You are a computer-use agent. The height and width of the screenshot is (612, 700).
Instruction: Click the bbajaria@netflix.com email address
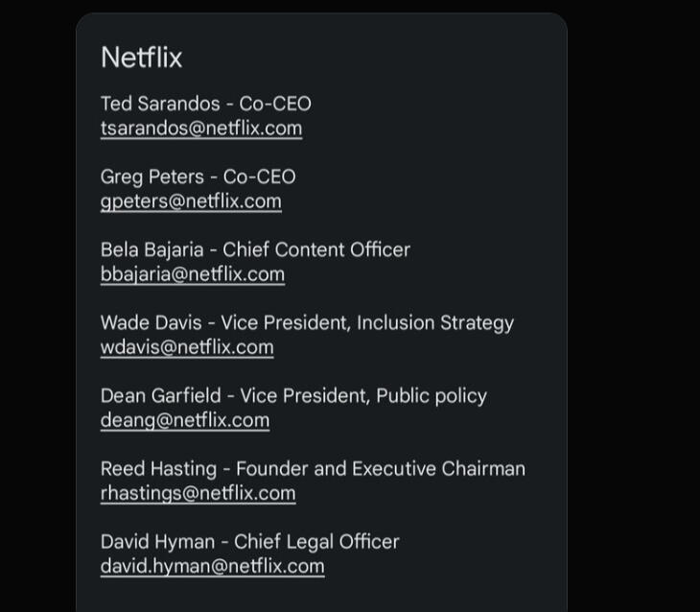[193, 274]
